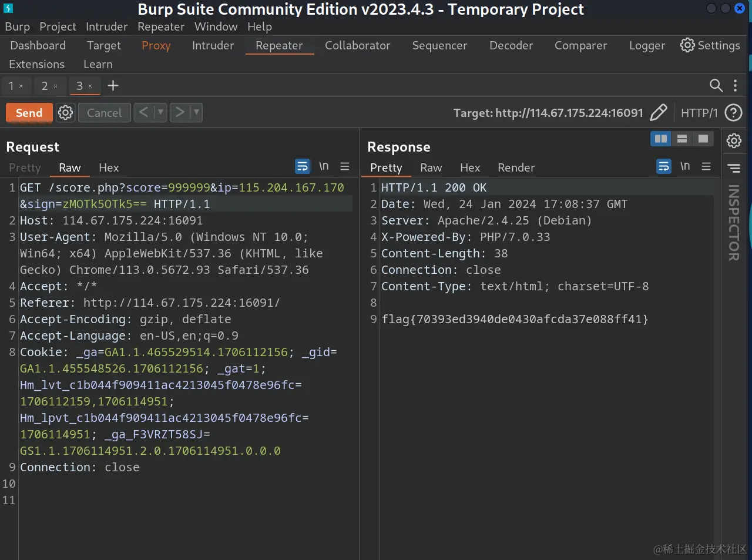Open the help question mark icon
The width and height of the screenshot is (752, 560).
point(733,113)
